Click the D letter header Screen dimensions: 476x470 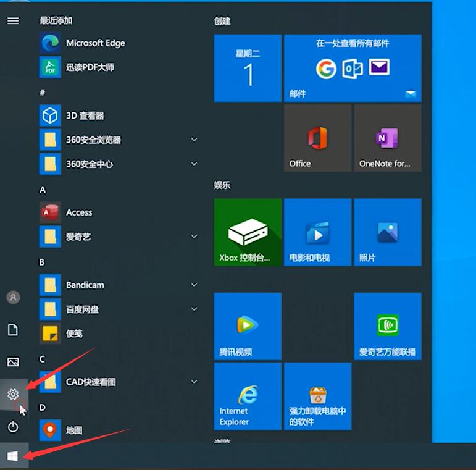pos(43,408)
